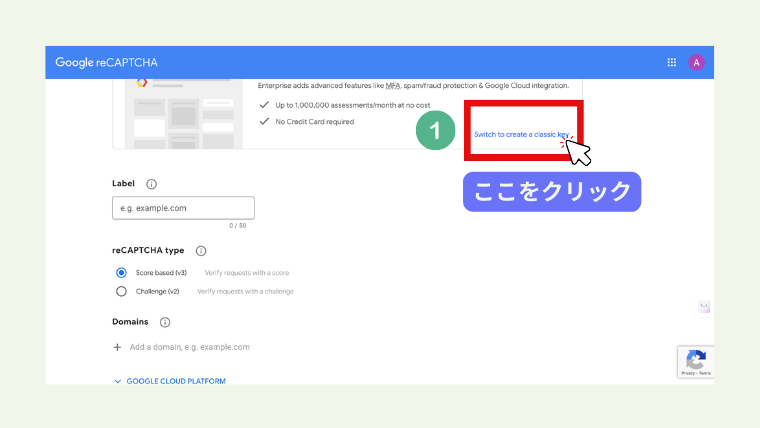The image size is (760, 428).
Task: Click the reCAPTCHA badge logo
Action: click(x=695, y=358)
